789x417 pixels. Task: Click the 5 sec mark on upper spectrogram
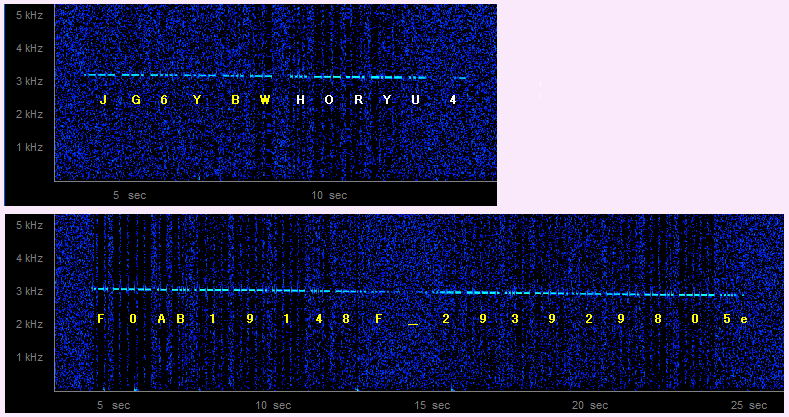129,195
